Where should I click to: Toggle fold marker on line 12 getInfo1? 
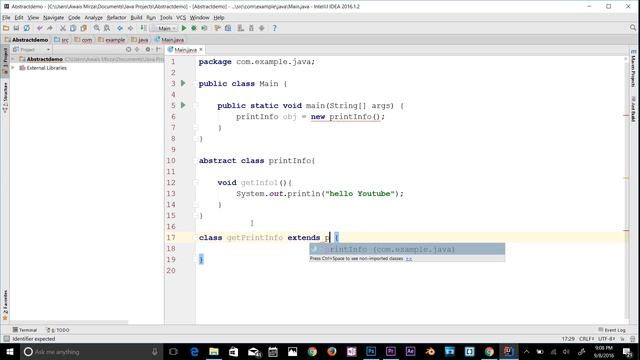point(196,182)
